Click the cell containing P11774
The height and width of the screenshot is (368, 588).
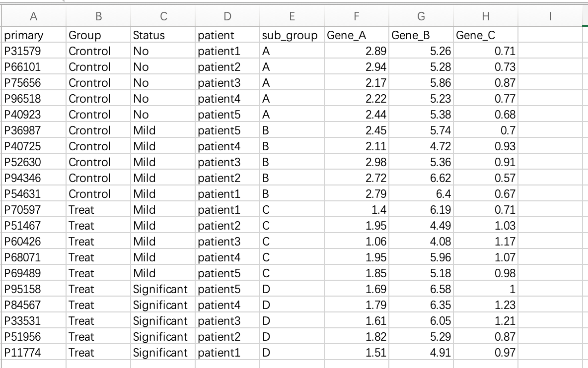22,353
